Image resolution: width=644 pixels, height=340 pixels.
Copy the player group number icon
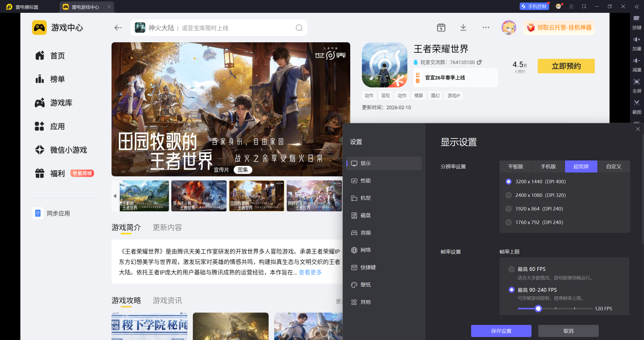(x=479, y=62)
